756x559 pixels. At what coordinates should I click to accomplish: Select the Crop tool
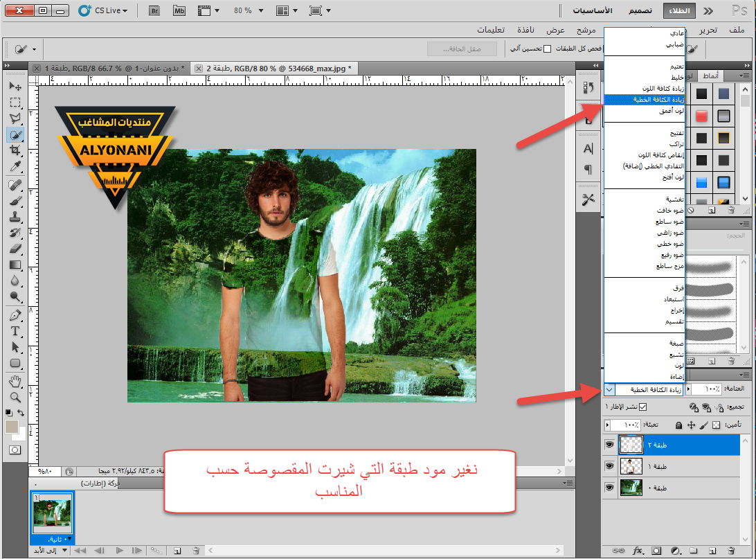pos(15,150)
